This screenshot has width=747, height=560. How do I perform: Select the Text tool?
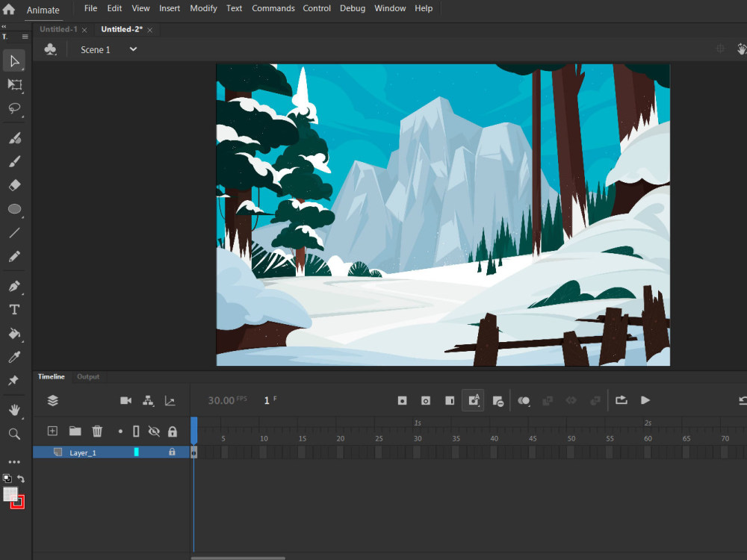pyautogui.click(x=15, y=310)
